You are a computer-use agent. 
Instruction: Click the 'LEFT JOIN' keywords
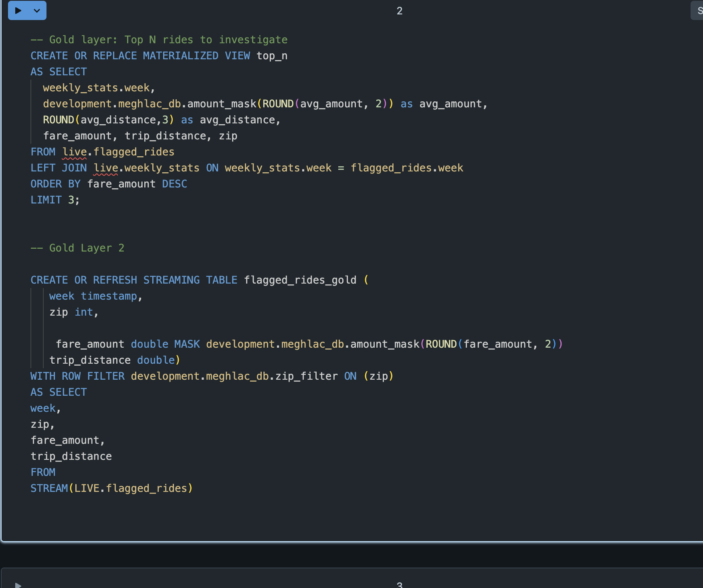point(59,168)
